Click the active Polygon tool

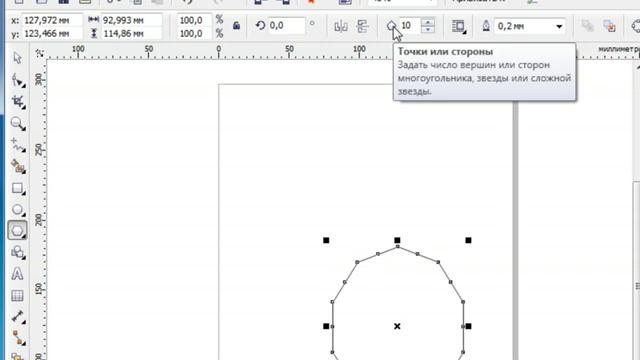18,231
